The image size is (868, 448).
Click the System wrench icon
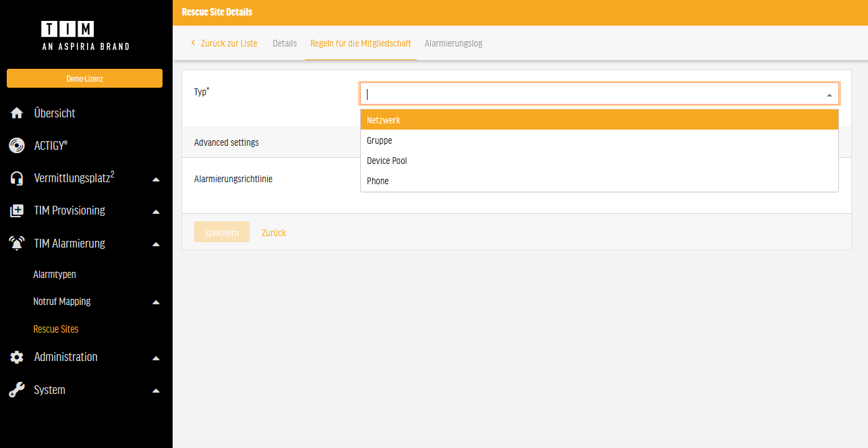pos(17,390)
